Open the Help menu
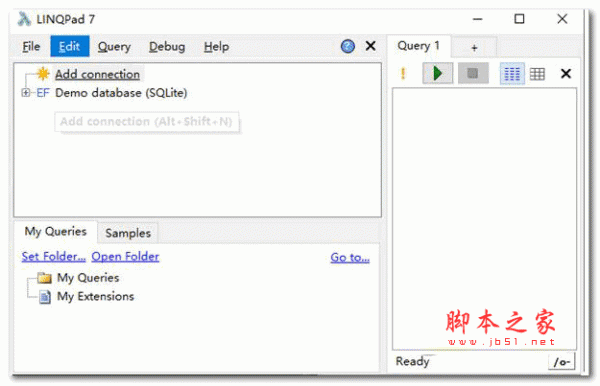Screen dimensions: 600x386 216,47
